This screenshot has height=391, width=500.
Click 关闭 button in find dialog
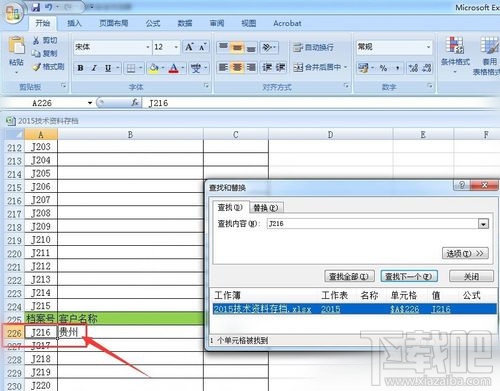471,276
